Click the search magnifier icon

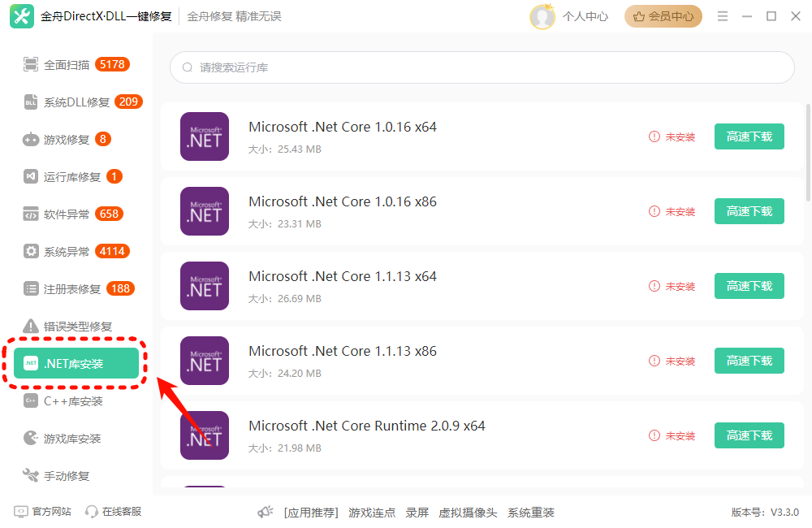point(187,67)
